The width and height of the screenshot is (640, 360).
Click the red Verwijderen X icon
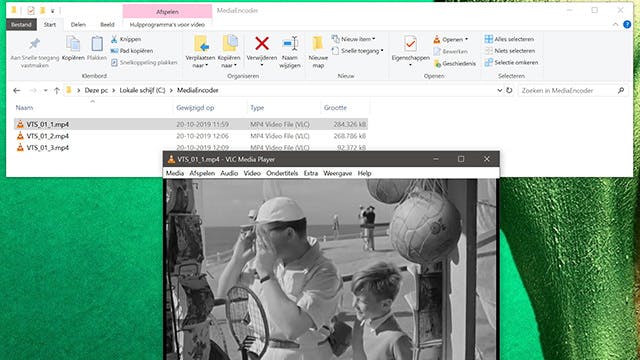262,43
